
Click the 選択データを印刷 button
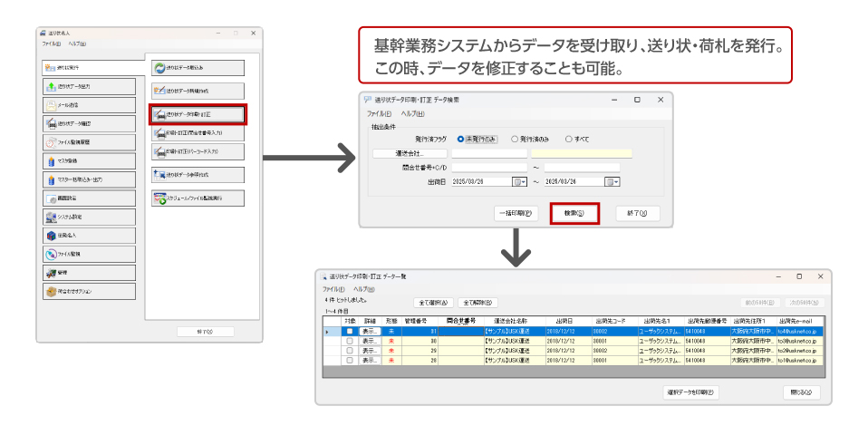[690, 392]
